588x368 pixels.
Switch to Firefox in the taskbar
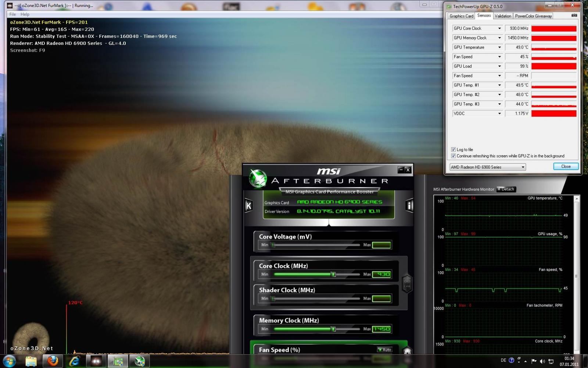pos(53,361)
